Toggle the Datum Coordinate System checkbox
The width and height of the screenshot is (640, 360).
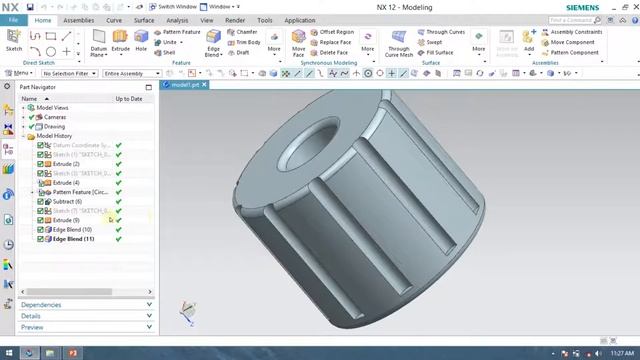coord(40,145)
